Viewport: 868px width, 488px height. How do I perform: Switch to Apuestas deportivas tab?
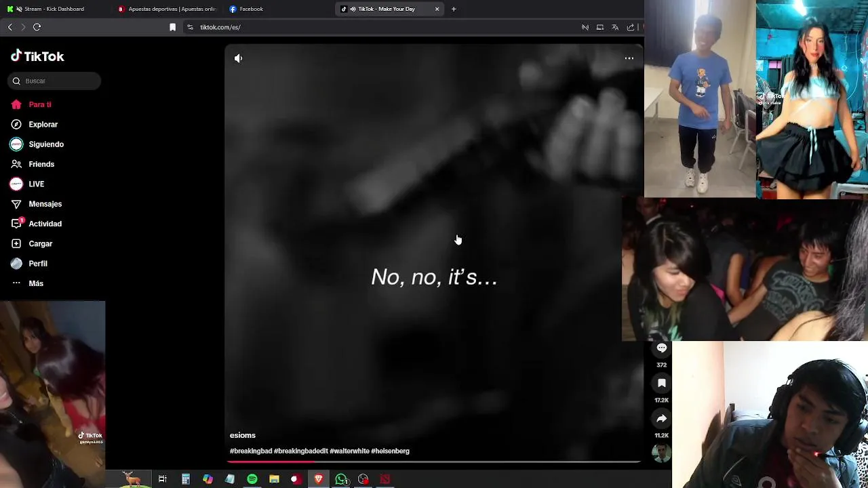pos(167,9)
